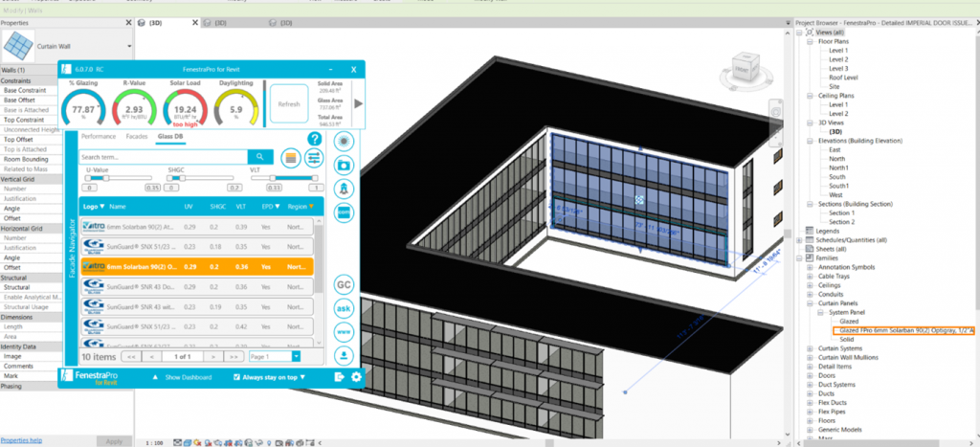Open the filter sliders settings icon
Viewport: 980px width, 447px height.
tap(314, 158)
